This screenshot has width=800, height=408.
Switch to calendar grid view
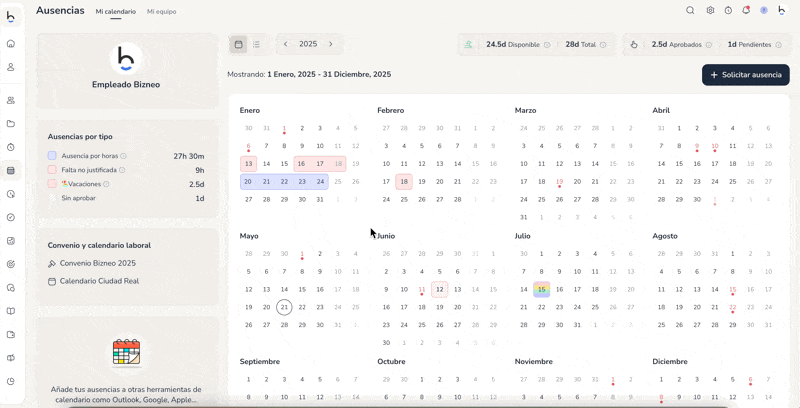pyautogui.click(x=238, y=44)
